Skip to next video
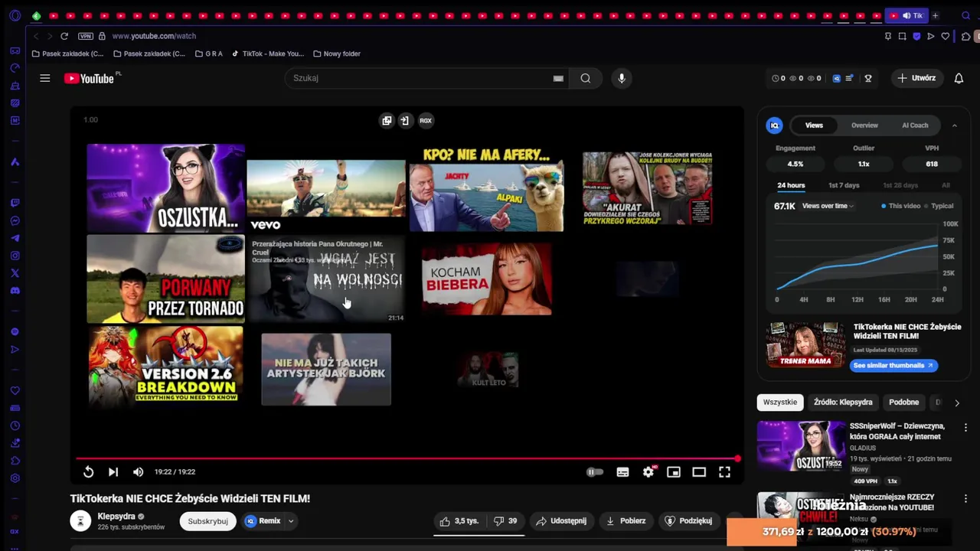The height and width of the screenshot is (551, 980). pos(113,472)
